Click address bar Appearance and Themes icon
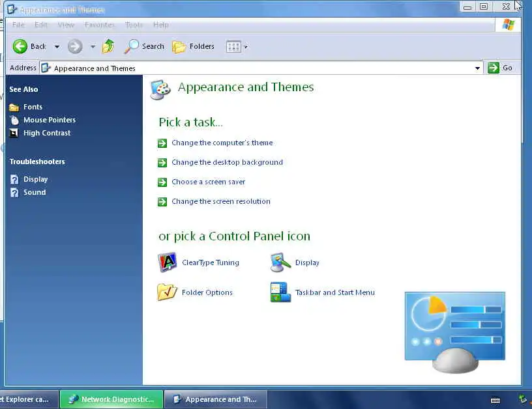Screen dimensions: 532x409 tap(46, 68)
